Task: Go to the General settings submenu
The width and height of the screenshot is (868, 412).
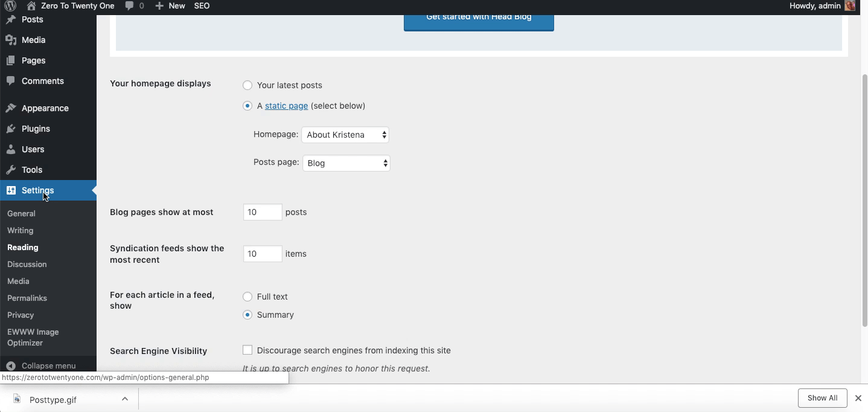Action: (21, 213)
